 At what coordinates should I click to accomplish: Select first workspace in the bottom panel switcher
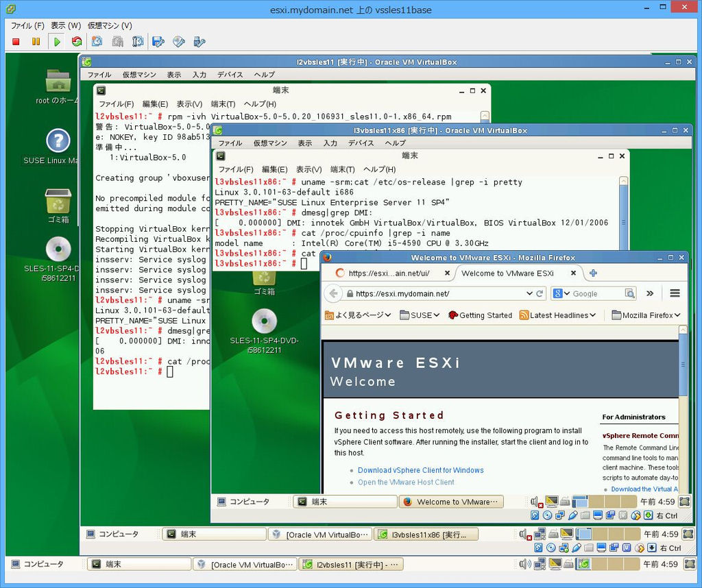click(584, 564)
